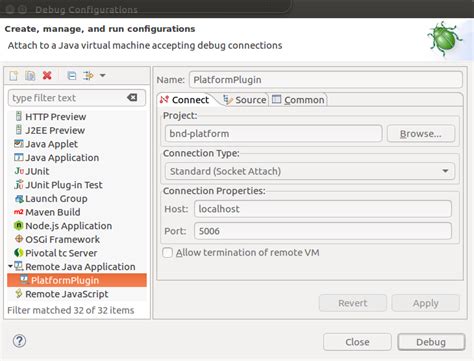The width and height of the screenshot is (474, 361).
Task: Delete selected configuration with red X icon
Action: tap(47, 76)
